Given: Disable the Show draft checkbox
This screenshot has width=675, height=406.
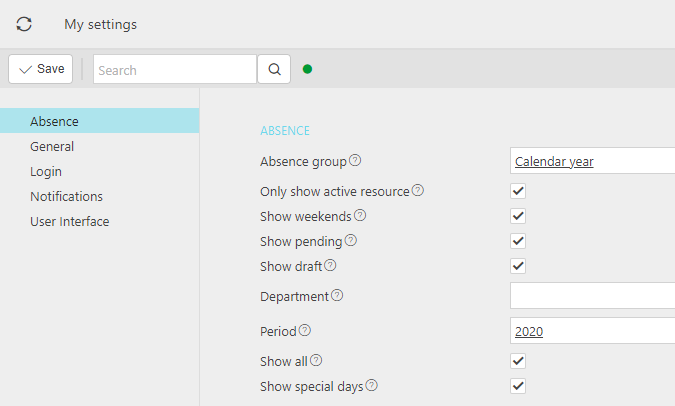Looking at the screenshot, I should point(518,266).
